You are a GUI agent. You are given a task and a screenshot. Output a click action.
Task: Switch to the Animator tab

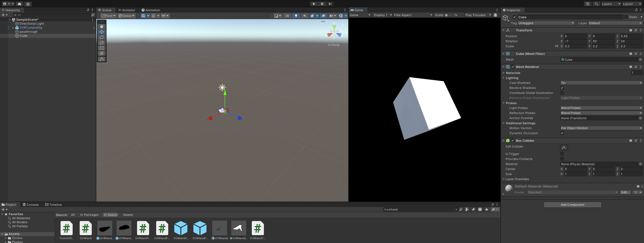pos(127,10)
